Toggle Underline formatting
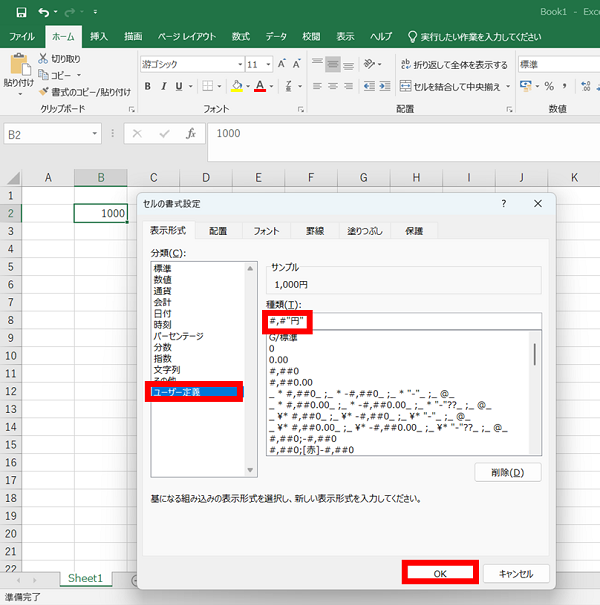600x605 pixels. pyautogui.click(x=179, y=86)
